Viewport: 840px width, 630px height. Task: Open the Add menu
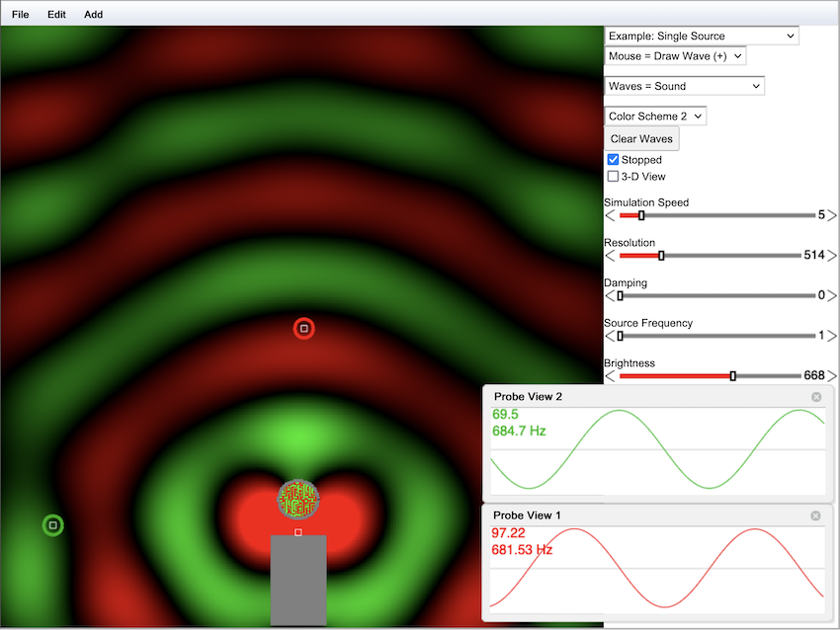pos(93,15)
